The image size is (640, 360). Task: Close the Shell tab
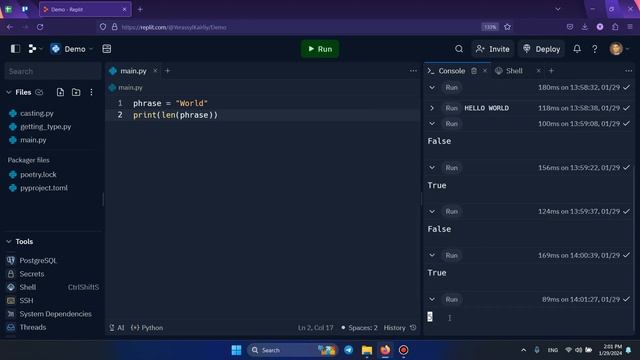pyautogui.click(x=538, y=71)
